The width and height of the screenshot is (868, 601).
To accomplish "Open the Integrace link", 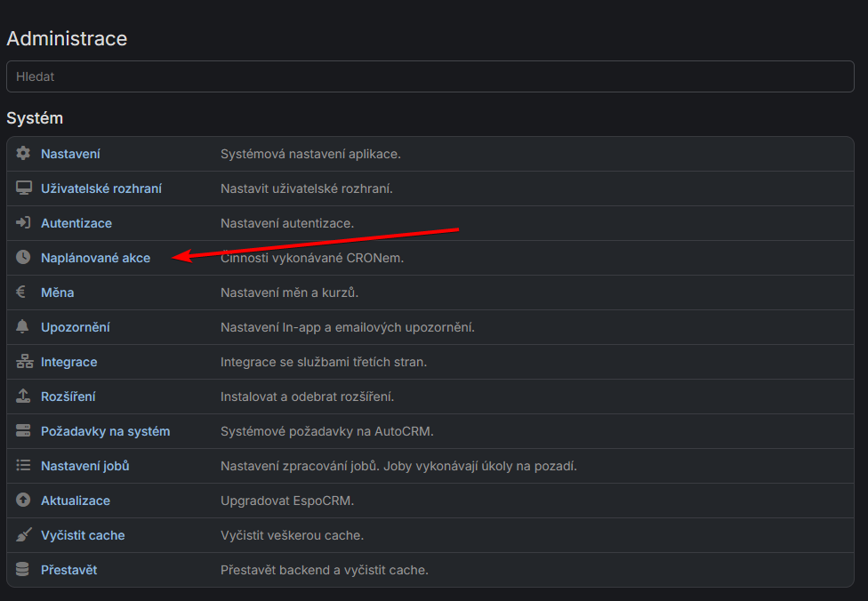I will pyautogui.click(x=68, y=362).
